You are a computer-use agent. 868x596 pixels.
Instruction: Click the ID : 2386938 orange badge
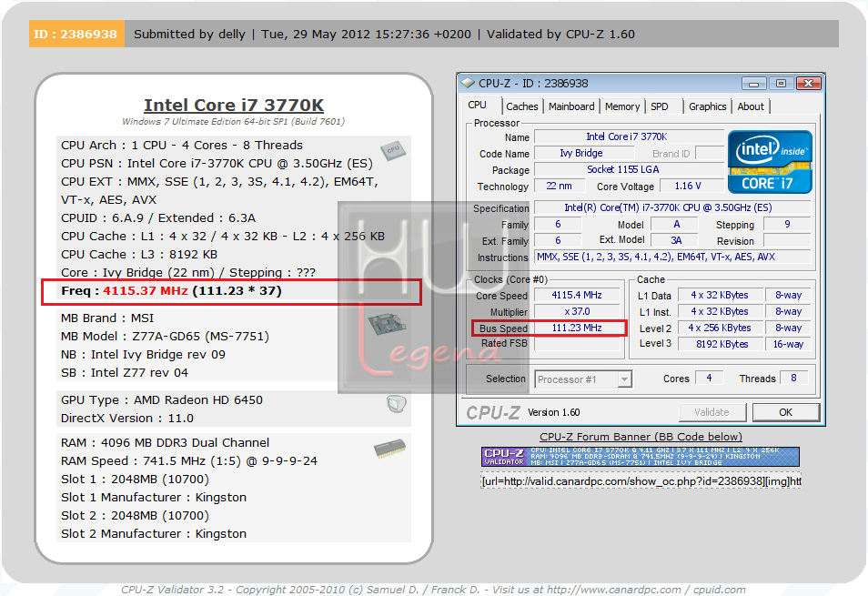click(x=76, y=35)
